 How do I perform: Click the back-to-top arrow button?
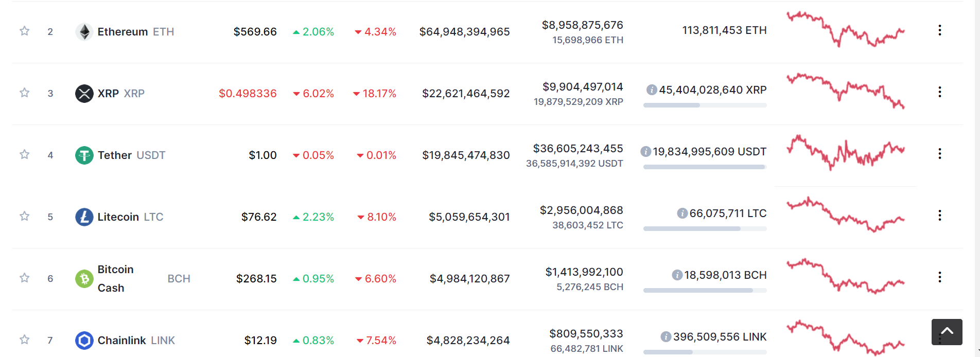coord(947,332)
